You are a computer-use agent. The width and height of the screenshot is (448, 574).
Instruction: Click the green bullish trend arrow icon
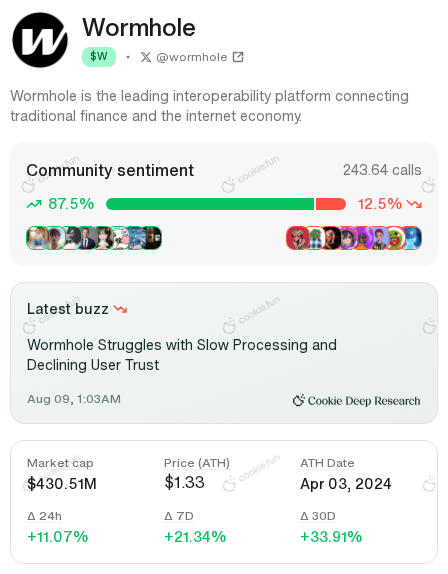coord(34,204)
